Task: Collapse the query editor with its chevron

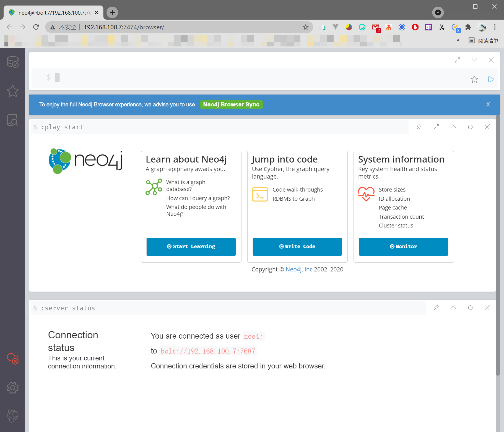Action: click(x=474, y=60)
